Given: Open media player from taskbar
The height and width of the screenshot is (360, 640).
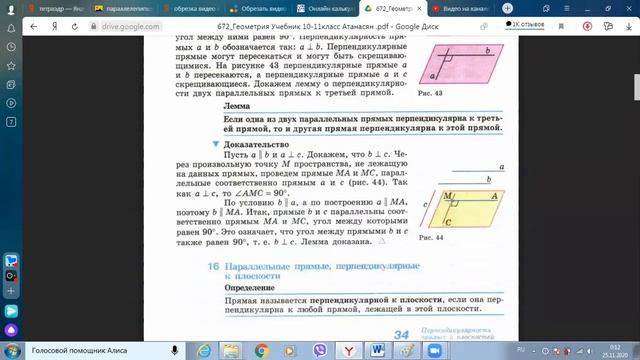Looking at the screenshot, I should 290,351.
